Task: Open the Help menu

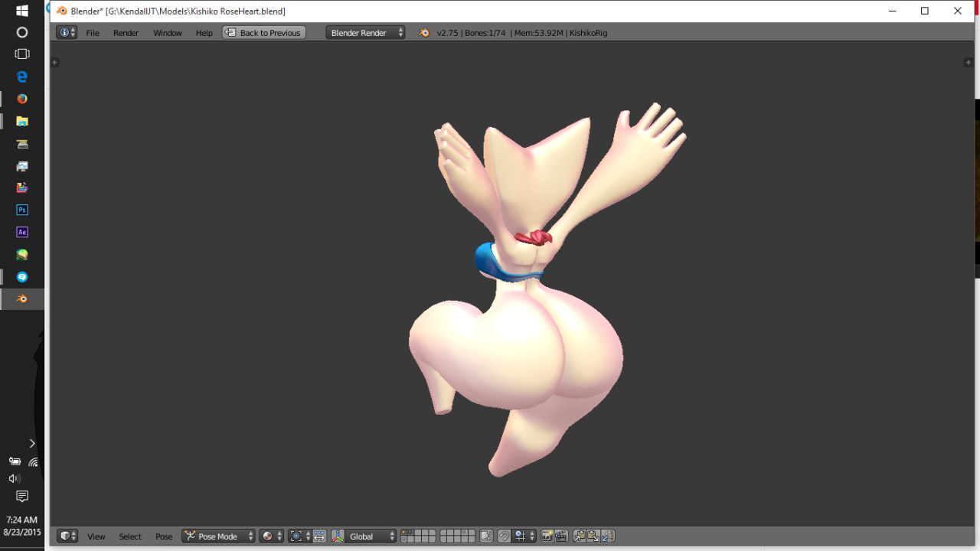Action: (204, 33)
